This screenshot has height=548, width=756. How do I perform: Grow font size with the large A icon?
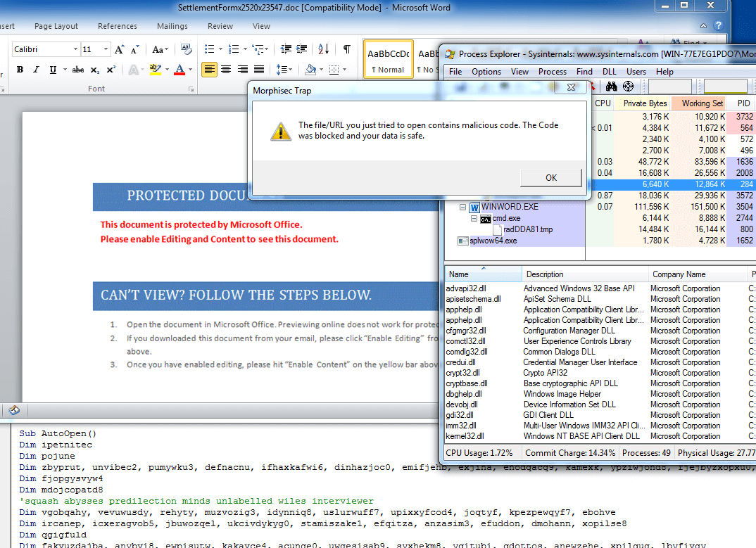coord(119,49)
